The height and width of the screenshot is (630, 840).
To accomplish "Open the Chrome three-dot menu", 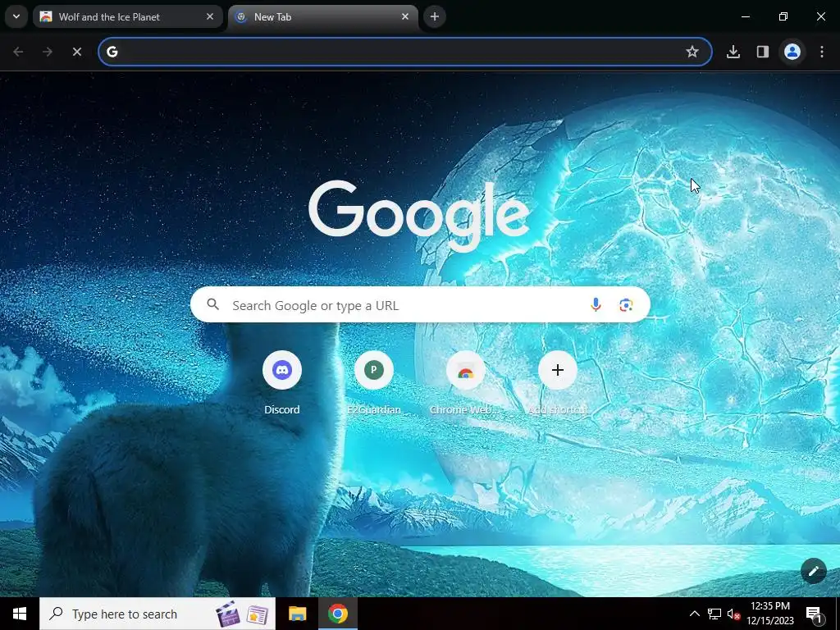I will pyautogui.click(x=822, y=52).
